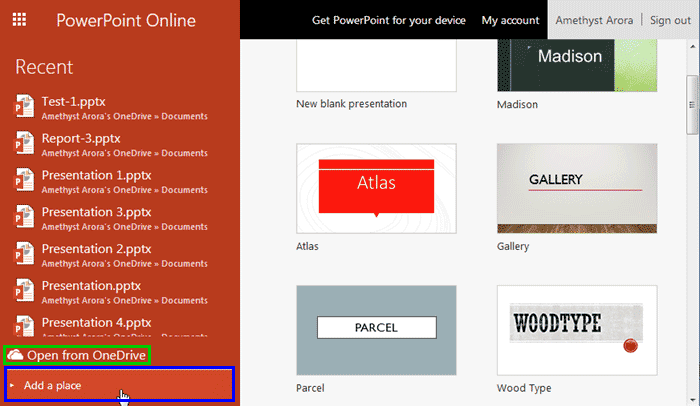Click Amethyst Arora user name
Screen dimensions: 700x406
594,20
